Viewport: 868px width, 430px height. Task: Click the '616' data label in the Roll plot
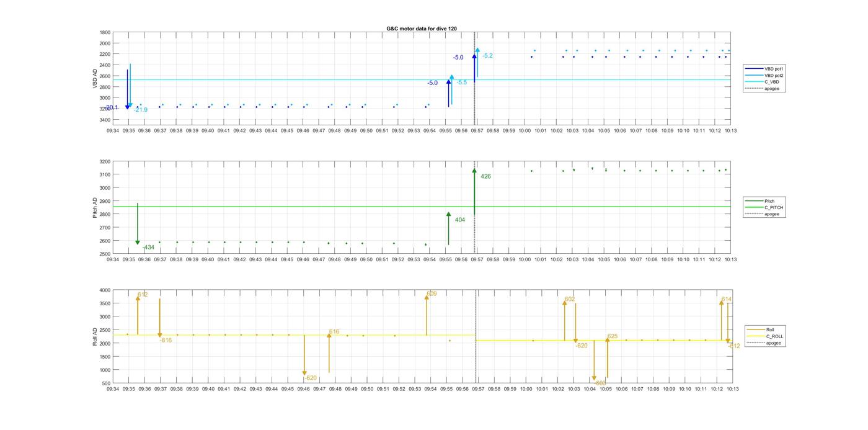[334, 332]
